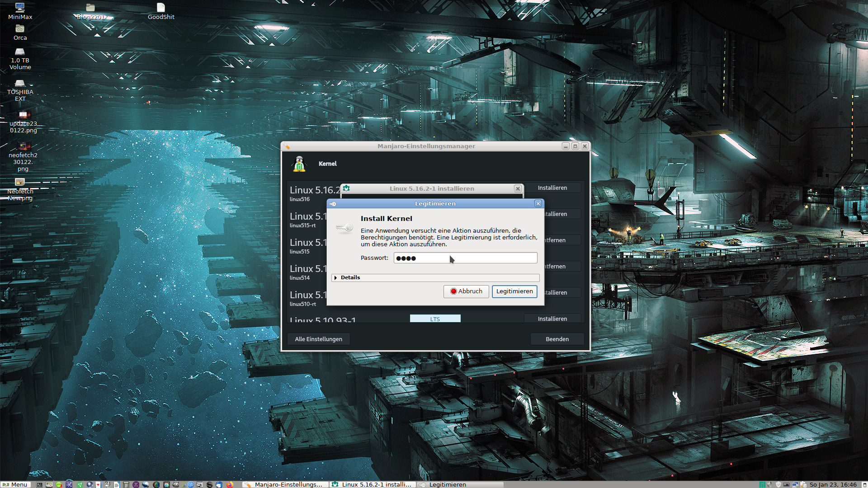Image resolution: width=868 pixels, height=488 pixels.
Task: Click the linux510-rt kernel label
Action: tap(303, 304)
